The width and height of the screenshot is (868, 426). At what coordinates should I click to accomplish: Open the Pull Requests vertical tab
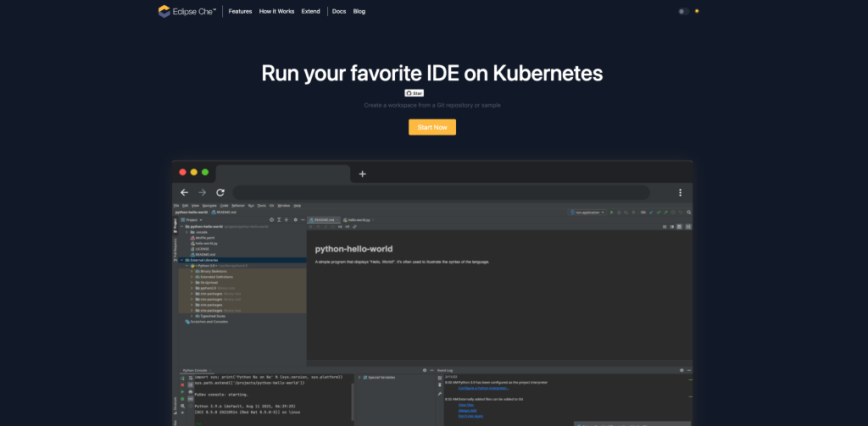175,249
